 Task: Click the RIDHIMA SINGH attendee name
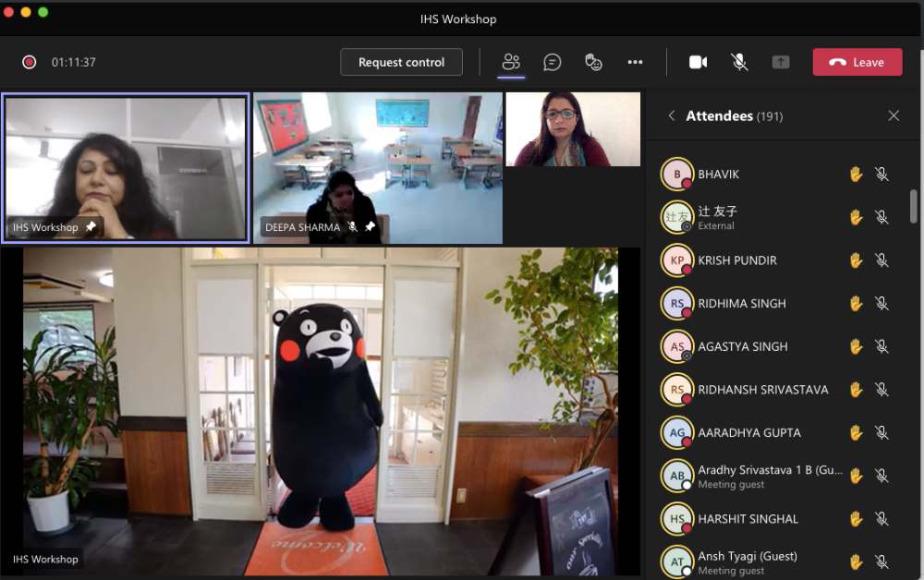742,303
